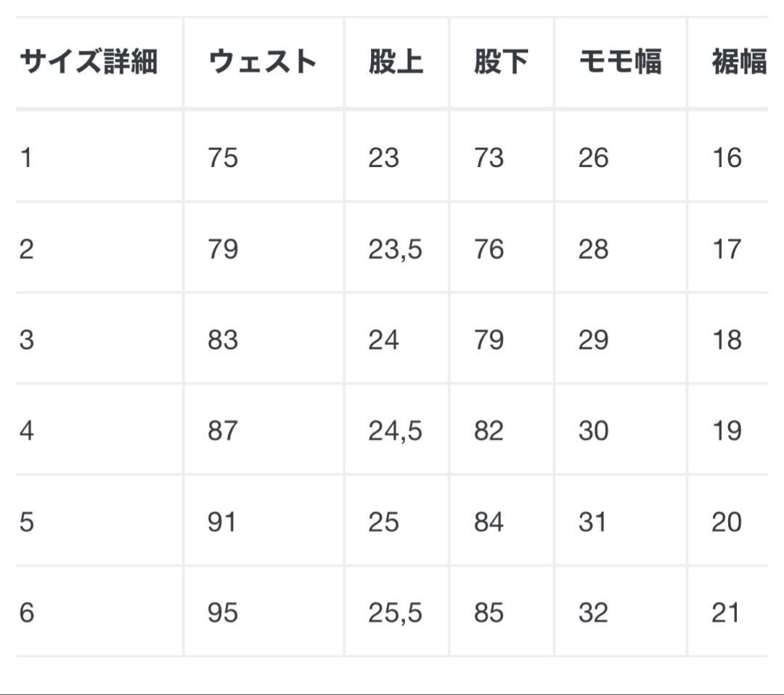This screenshot has height=695, width=784.
Task: Select 股上 value 23,5 in size 2 row
Action: click(395, 249)
